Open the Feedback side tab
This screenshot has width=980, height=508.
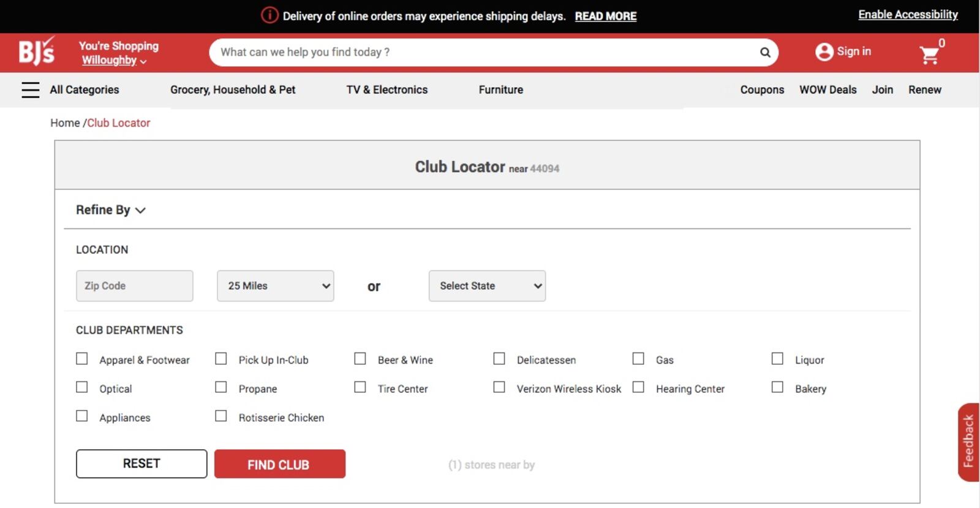[968, 441]
